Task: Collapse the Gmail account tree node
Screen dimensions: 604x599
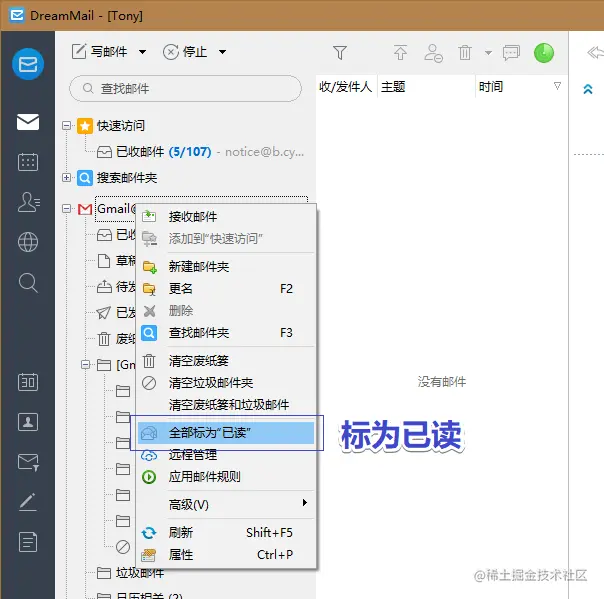Action: point(66,209)
